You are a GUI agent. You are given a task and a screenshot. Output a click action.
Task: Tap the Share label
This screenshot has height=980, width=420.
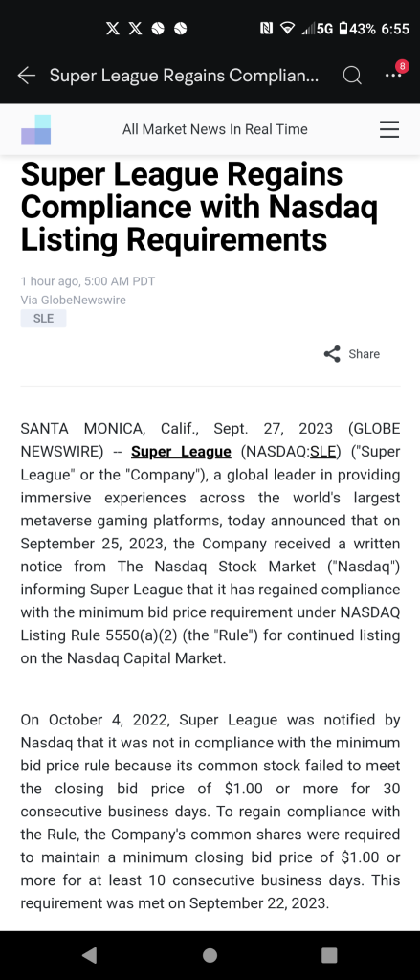(364, 354)
